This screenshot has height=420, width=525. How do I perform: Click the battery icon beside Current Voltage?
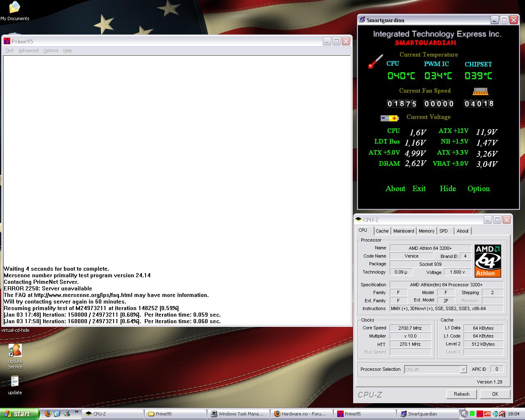point(390,118)
